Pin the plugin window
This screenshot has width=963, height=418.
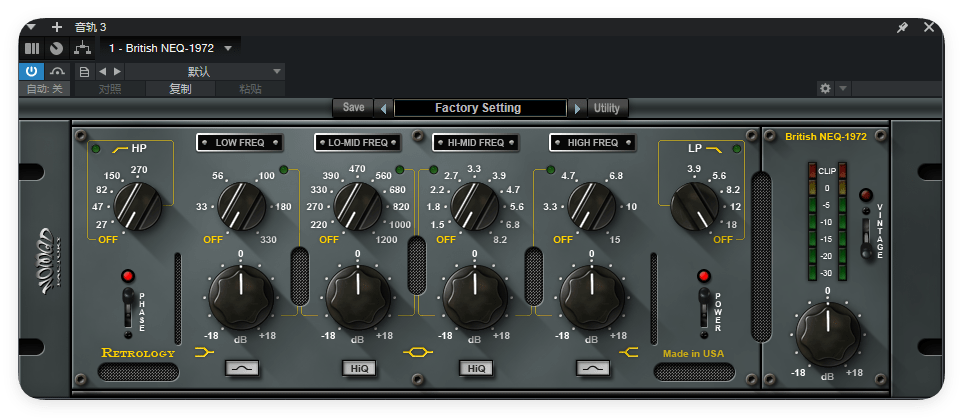point(902,27)
